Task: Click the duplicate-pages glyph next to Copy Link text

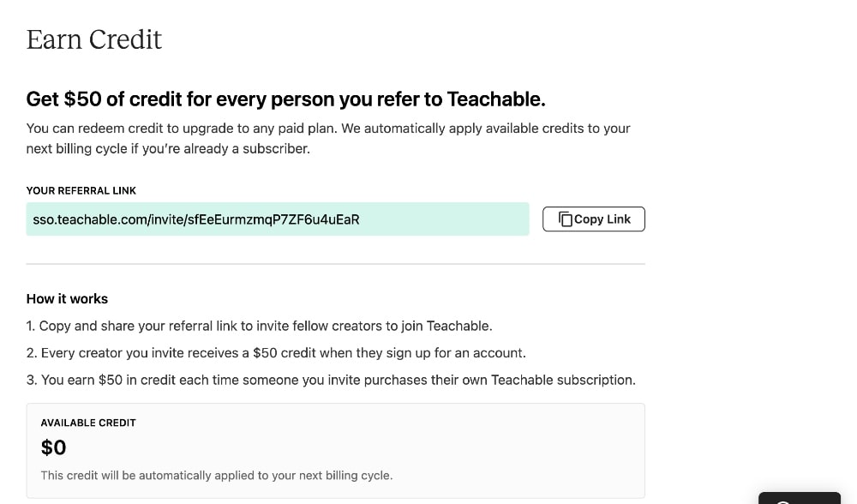Action: click(565, 219)
